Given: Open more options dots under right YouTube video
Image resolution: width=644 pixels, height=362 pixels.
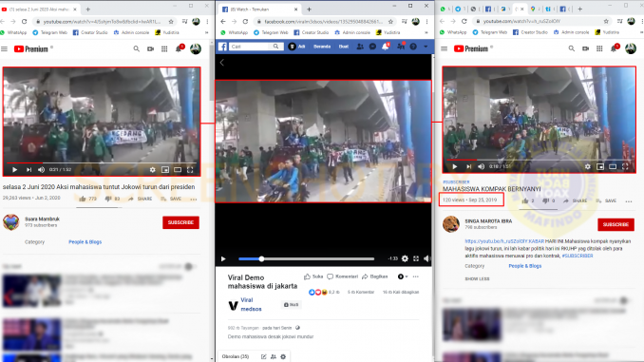Looking at the screenshot, I should click(629, 201).
